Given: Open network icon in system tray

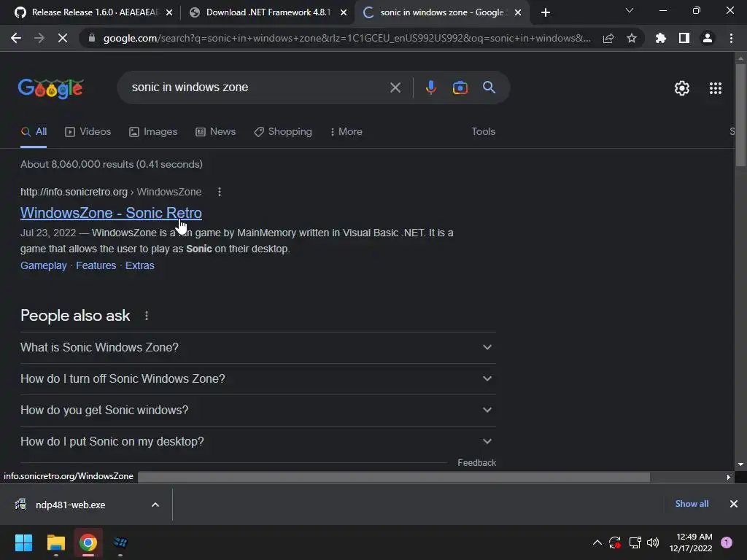Looking at the screenshot, I should [635, 542].
